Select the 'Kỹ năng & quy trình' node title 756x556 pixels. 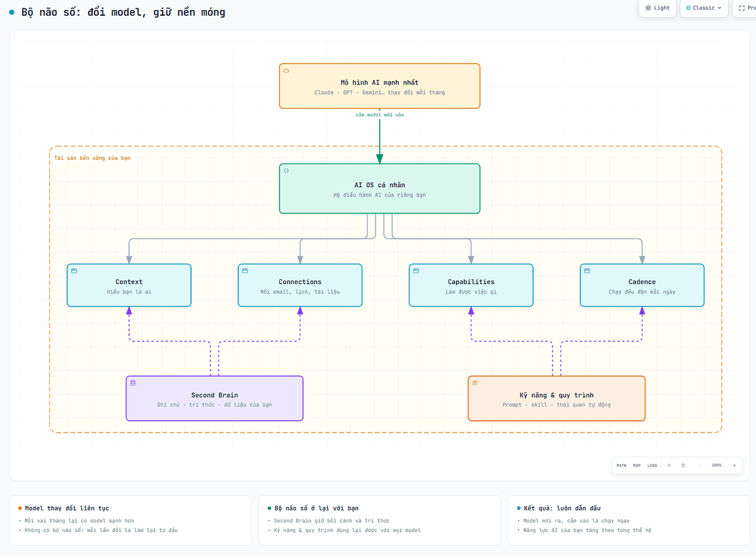(556, 395)
